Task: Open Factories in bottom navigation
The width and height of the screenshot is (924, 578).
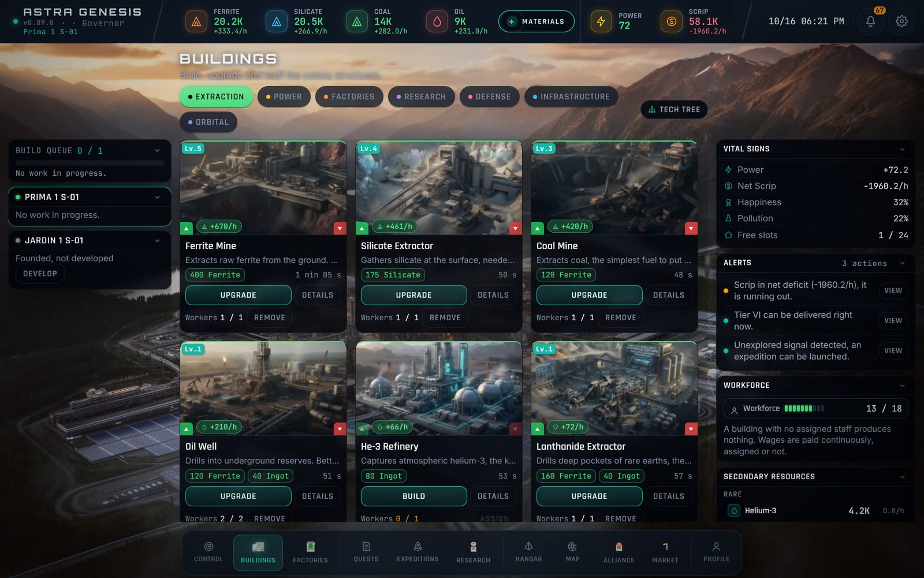Action: (x=310, y=552)
